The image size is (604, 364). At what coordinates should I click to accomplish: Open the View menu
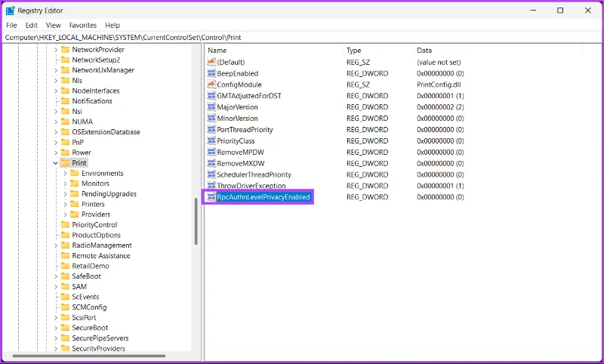click(x=53, y=25)
